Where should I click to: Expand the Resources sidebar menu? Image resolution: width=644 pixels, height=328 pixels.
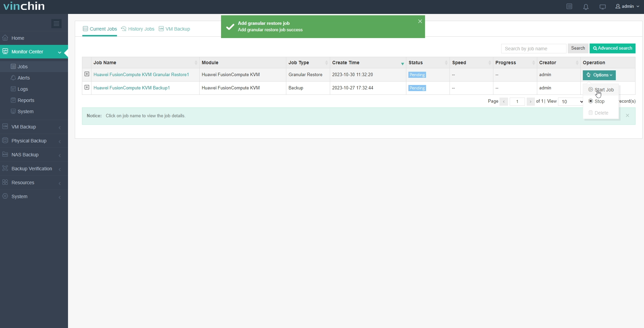click(x=34, y=183)
